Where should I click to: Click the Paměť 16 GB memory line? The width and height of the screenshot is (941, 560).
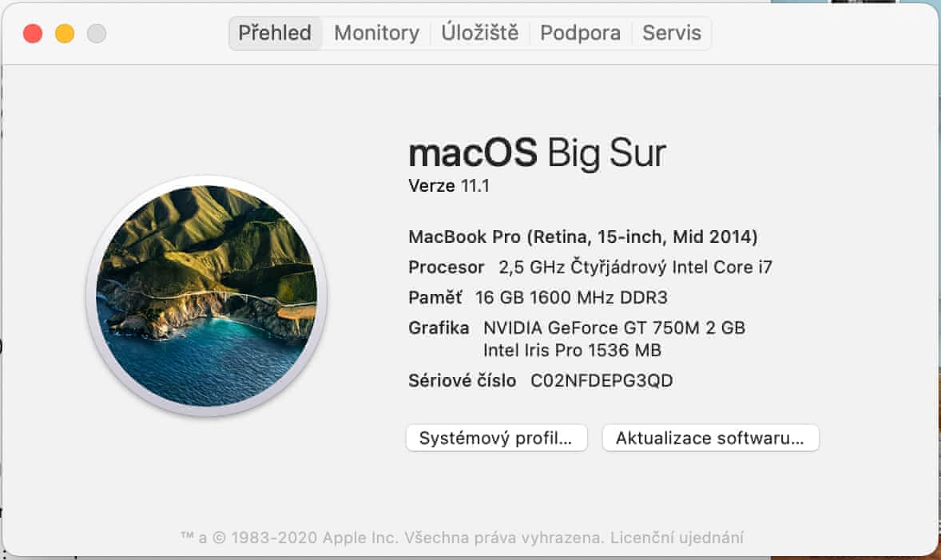(538, 297)
